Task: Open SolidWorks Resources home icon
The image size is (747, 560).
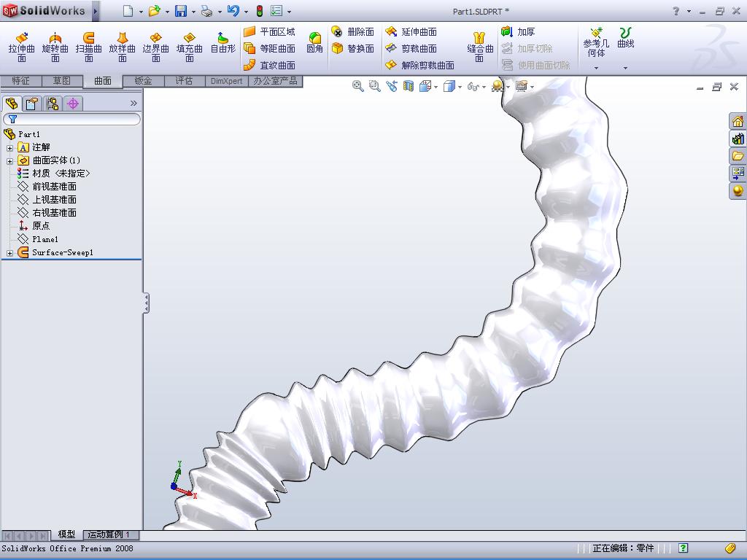Action: click(x=738, y=122)
